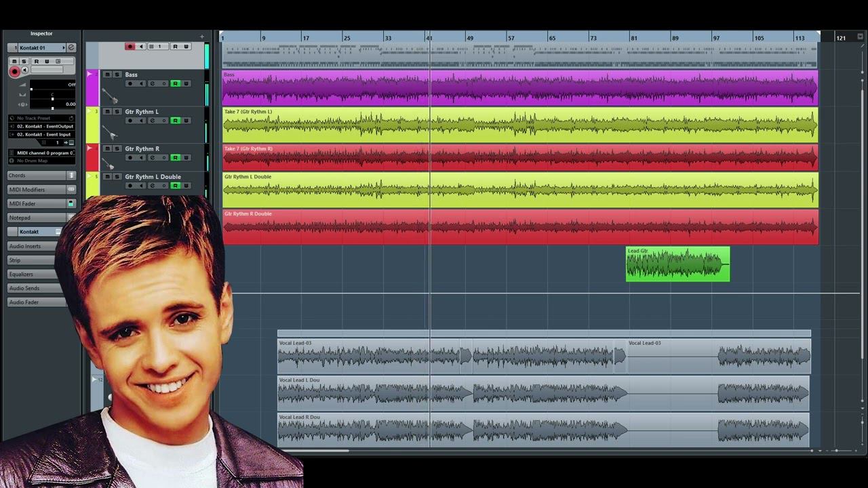Solo the Bass track
Screen dimensions: 868x488
coord(117,75)
